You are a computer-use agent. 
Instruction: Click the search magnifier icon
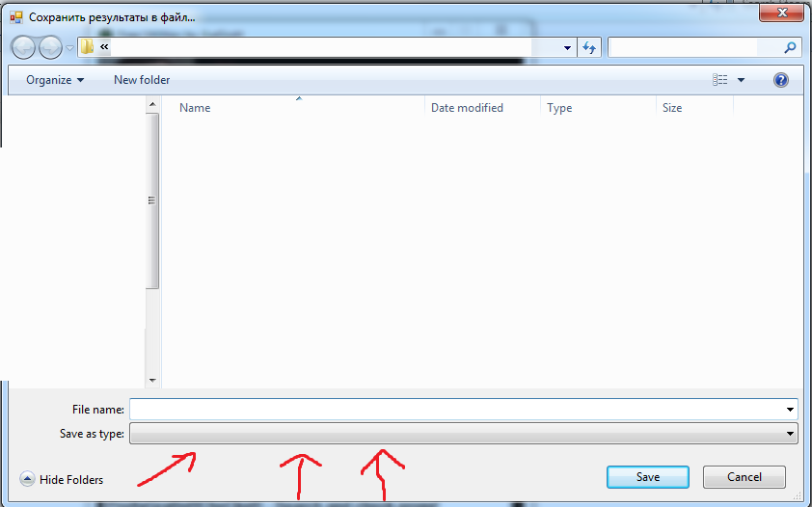(x=790, y=47)
